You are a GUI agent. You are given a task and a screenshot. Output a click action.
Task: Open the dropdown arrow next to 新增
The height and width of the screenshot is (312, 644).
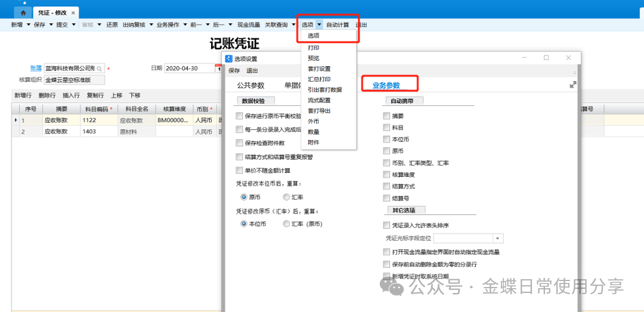click(28, 25)
